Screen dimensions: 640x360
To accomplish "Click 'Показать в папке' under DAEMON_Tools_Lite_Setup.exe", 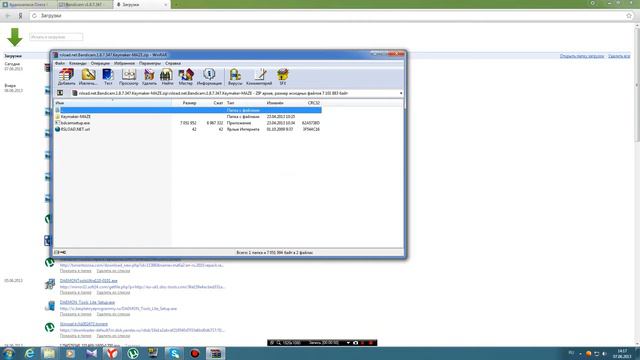I will [76, 314].
